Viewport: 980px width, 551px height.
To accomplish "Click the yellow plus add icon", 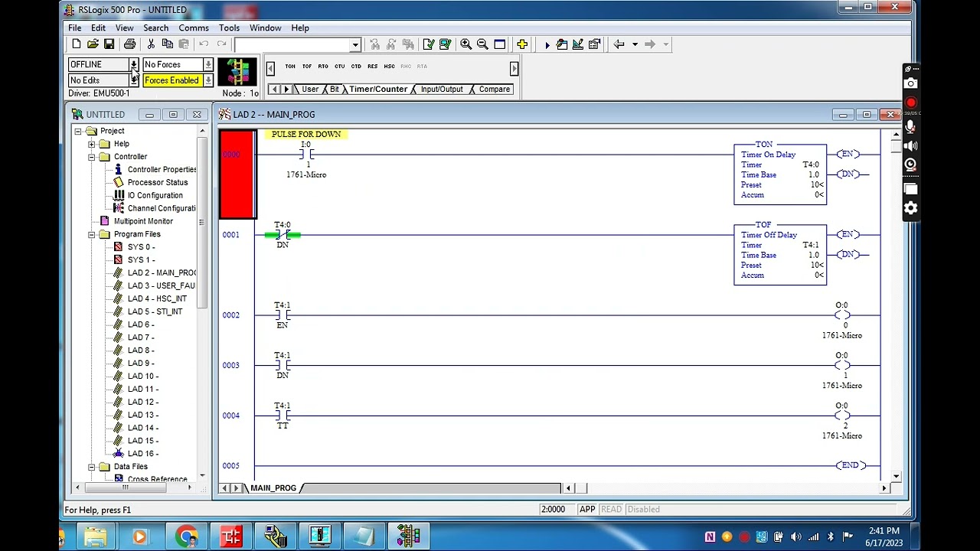I will click(x=522, y=44).
